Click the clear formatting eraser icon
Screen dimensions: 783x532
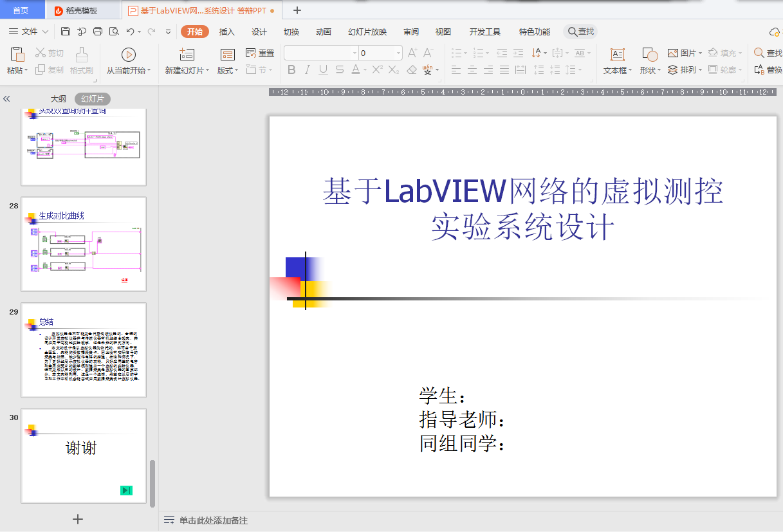click(x=412, y=69)
